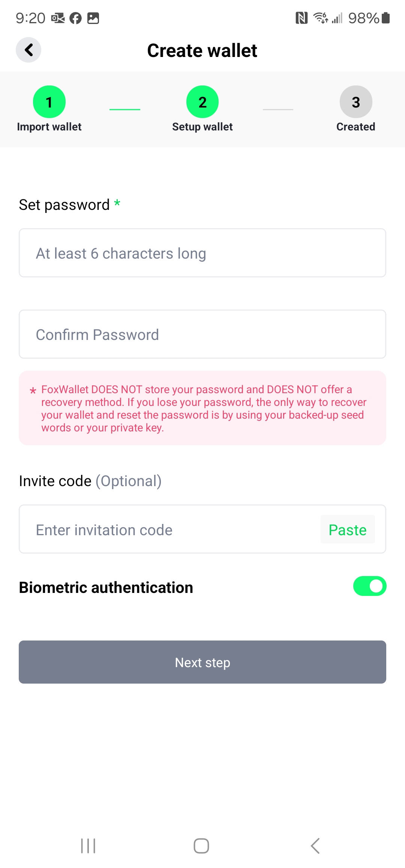The image size is (405, 868).
Task: Tap the gallery image notification icon
Action: [x=93, y=18]
